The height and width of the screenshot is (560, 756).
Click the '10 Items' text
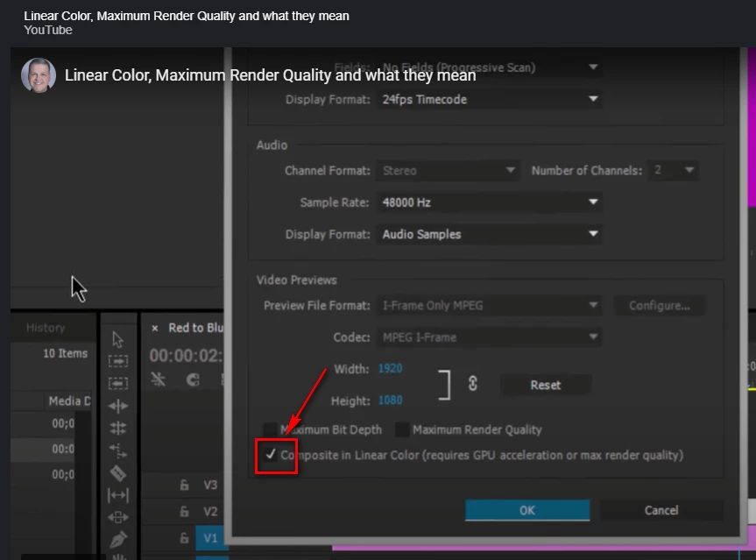tap(65, 353)
